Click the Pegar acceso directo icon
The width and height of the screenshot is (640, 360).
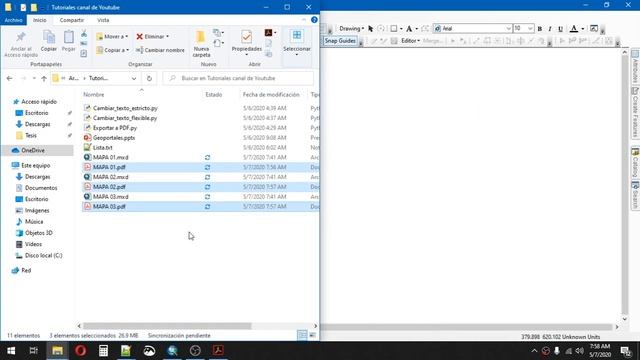click(84, 53)
